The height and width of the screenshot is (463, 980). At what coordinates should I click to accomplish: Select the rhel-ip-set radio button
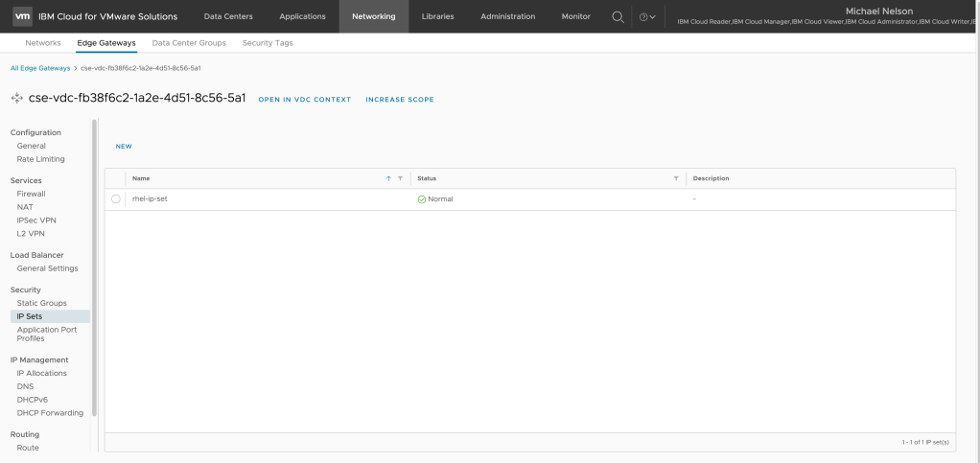(x=116, y=199)
